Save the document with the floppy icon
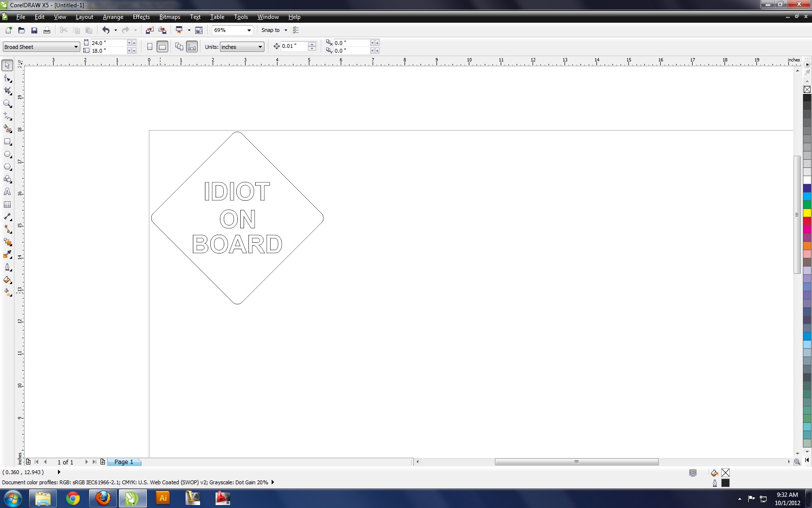Image resolution: width=812 pixels, height=508 pixels. coord(34,30)
